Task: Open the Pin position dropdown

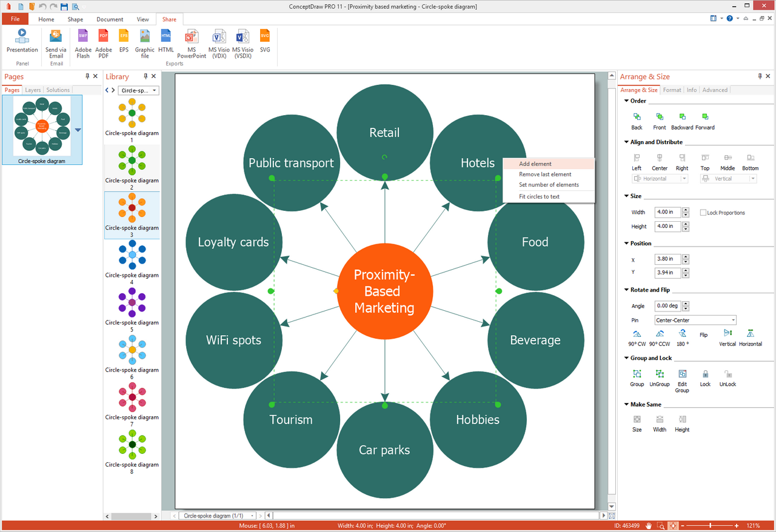Action: pyautogui.click(x=695, y=320)
